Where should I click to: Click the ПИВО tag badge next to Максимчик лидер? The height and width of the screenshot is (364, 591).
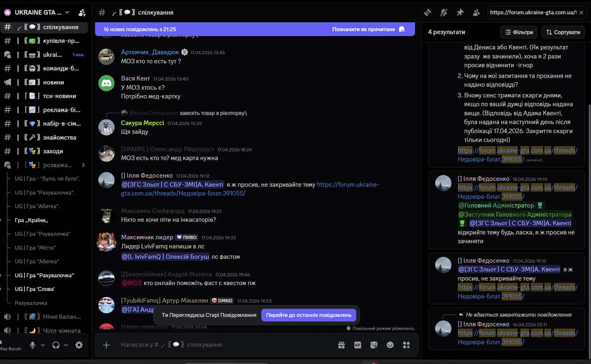187,237
